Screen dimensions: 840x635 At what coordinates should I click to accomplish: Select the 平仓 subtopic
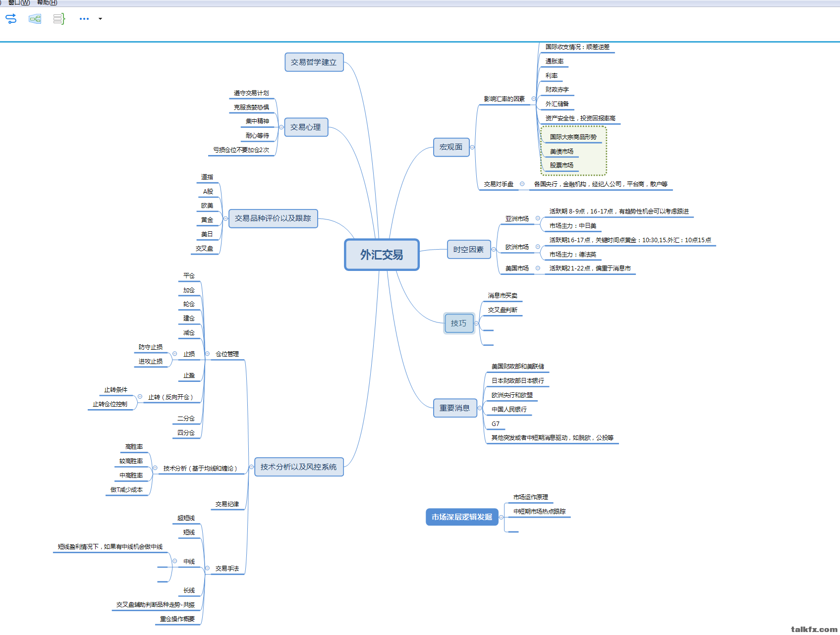coord(189,276)
